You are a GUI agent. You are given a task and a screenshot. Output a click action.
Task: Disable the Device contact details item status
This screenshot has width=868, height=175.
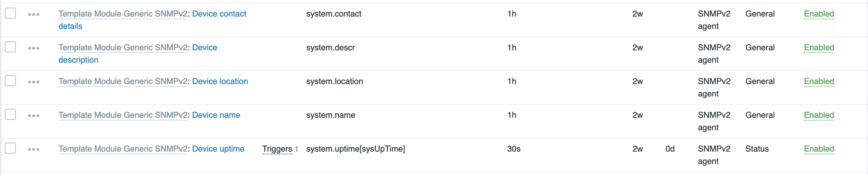(x=819, y=14)
